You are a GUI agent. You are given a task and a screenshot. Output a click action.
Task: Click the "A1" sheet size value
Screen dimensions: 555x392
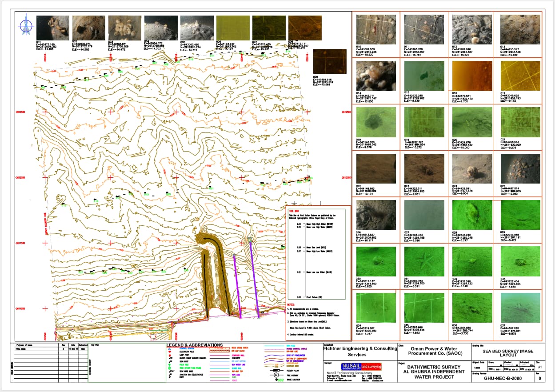click(540, 368)
